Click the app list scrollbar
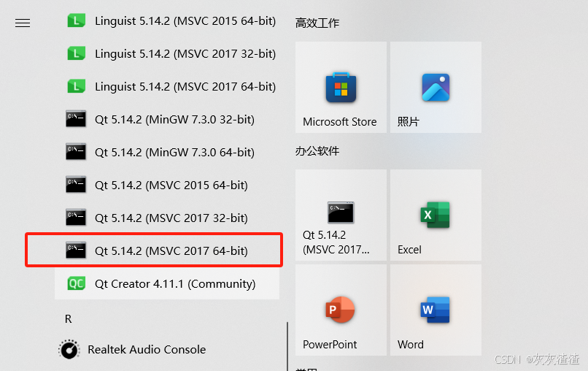Image resolution: width=588 pixels, height=371 pixels. (x=287, y=346)
